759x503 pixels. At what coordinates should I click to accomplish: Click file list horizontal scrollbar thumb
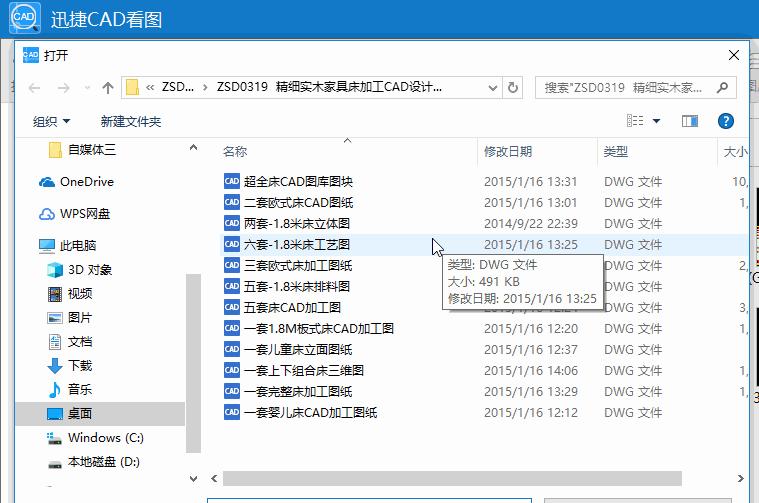(x=452, y=478)
